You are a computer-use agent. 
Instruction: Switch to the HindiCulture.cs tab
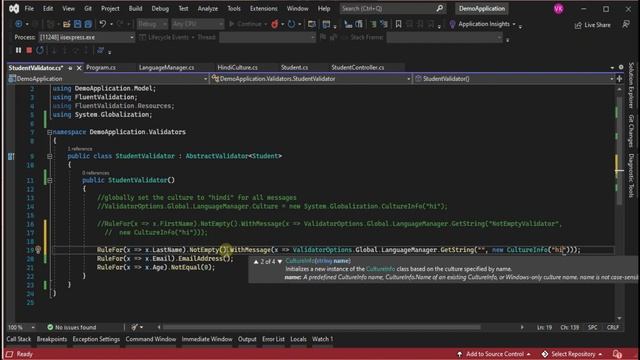[x=238, y=67]
